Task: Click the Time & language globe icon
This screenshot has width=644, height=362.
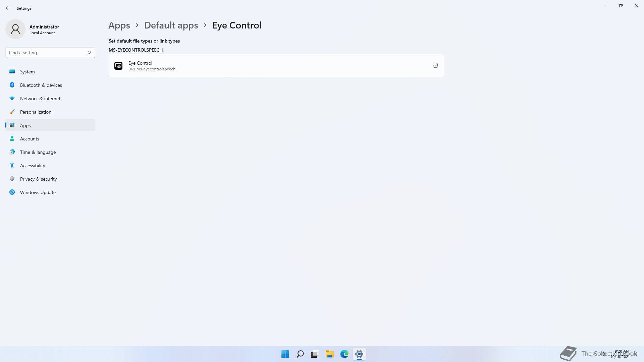Action: 12,152
